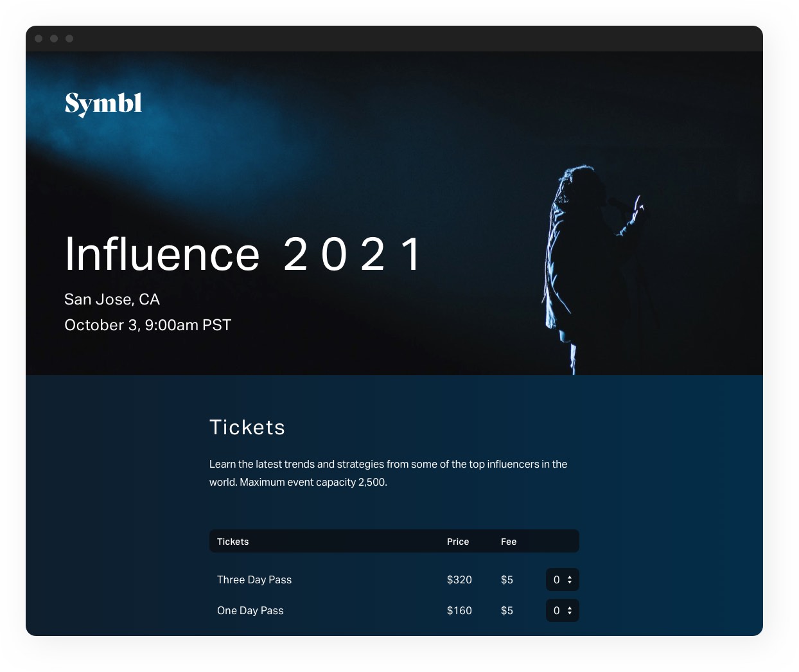Click the Price column header

458,541
